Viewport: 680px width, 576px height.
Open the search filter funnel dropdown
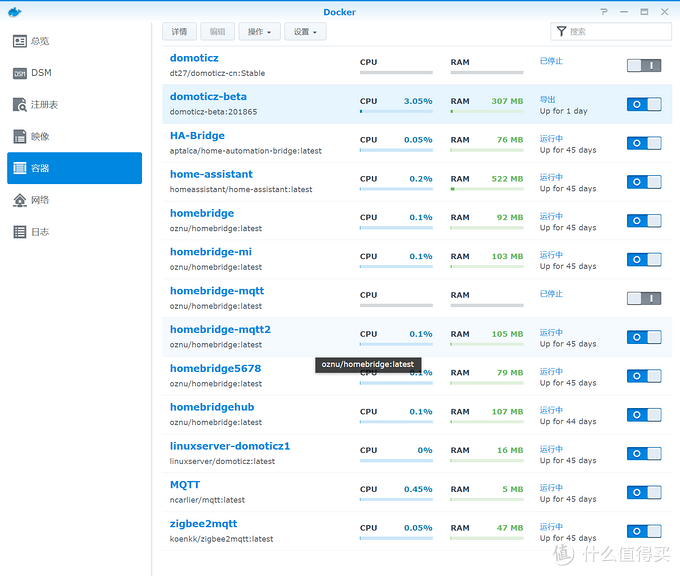[561, 32]
